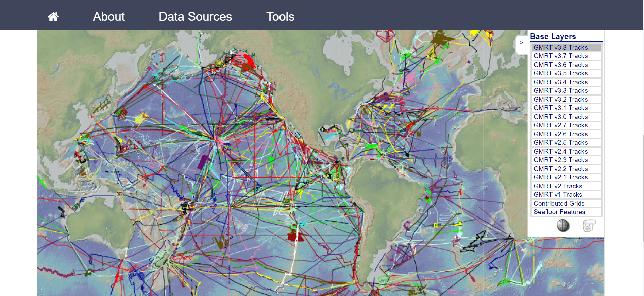Select the Contributed Grids layer
The image size is (644, 296).
559,204
